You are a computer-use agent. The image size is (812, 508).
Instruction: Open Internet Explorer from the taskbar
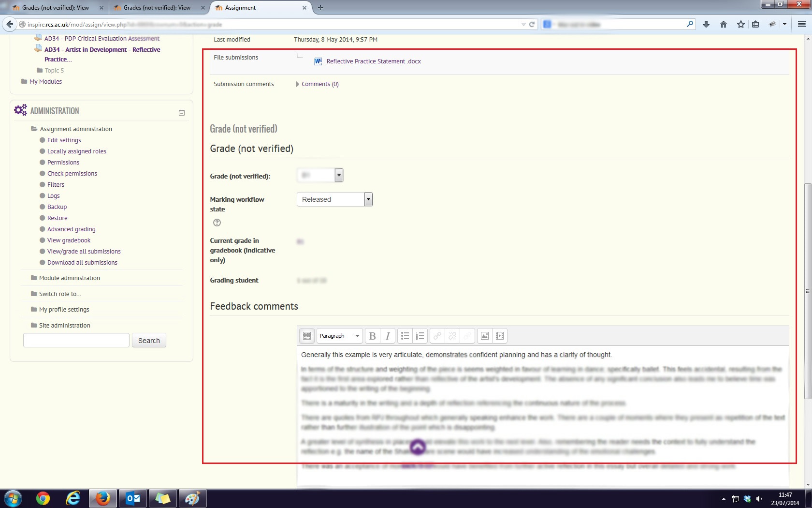[x=73, y=498]
